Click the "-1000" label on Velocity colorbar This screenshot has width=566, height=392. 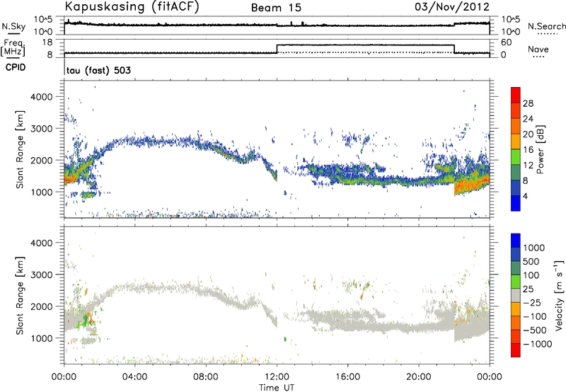538,344
